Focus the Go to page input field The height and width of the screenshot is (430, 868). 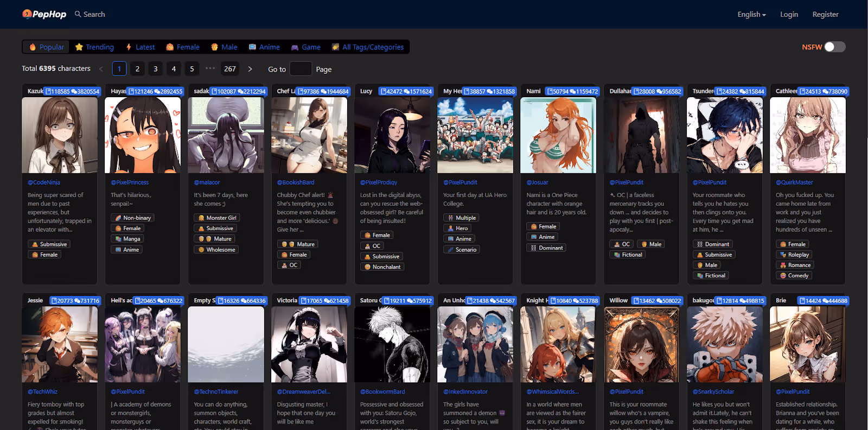pos(301,69)
